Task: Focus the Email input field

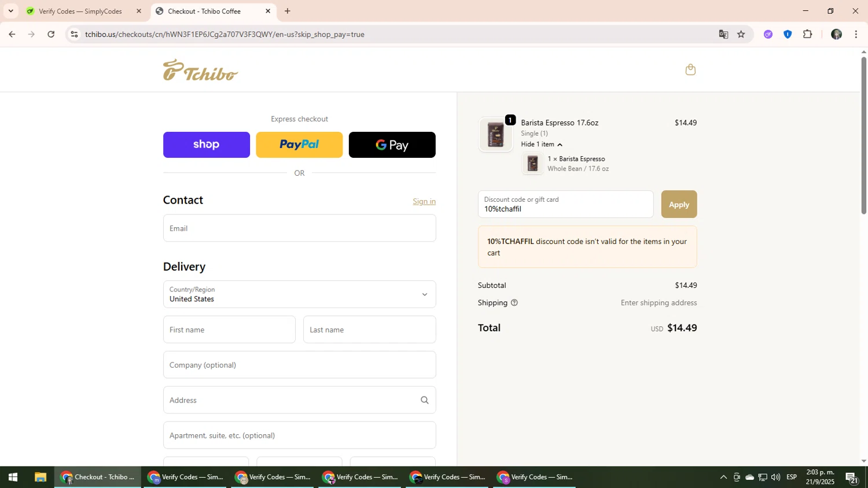Action: 299,228
